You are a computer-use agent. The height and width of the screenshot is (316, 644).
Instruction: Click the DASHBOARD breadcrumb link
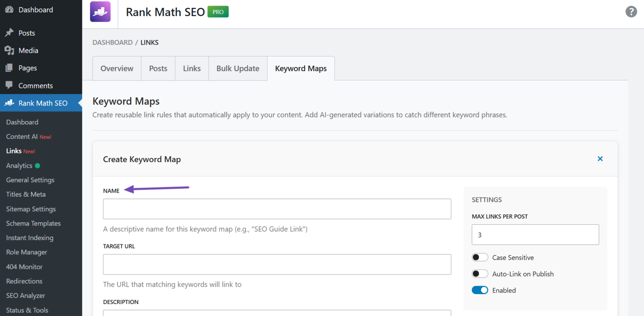pyautogui.click(x=112, y=42)
